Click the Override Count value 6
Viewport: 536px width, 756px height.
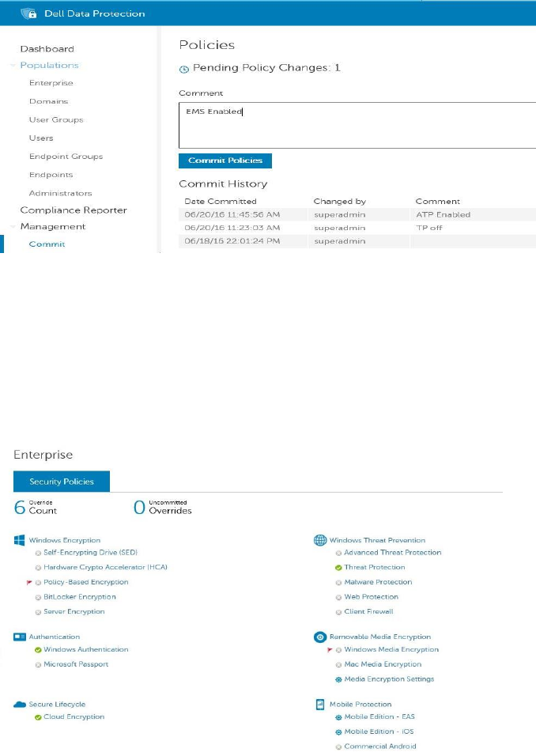[x=19, y=507]
